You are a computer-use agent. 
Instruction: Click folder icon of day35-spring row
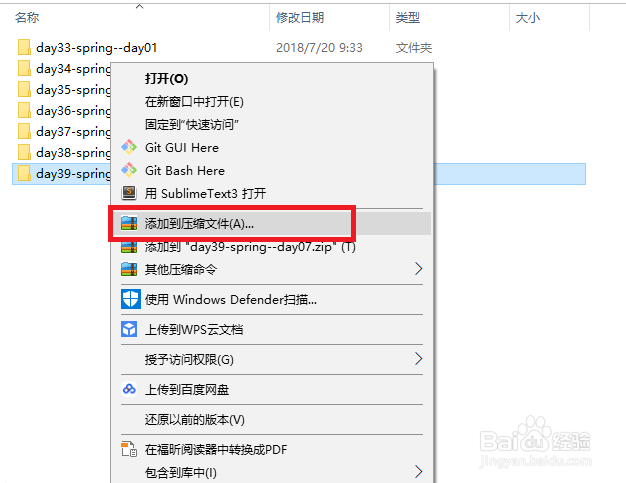[24, 89]
